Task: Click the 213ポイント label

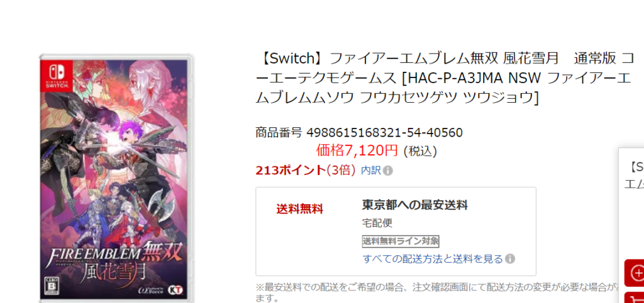Action: coord(291,170)
